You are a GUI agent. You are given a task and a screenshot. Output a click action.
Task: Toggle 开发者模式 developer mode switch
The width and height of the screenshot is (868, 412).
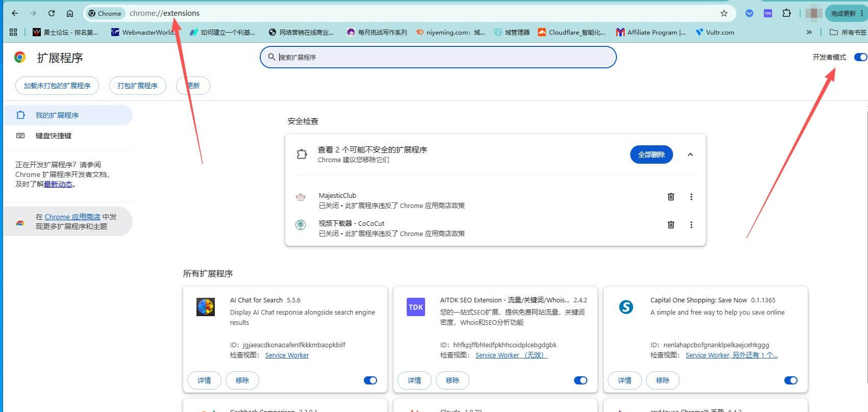[x=860, y=57]
